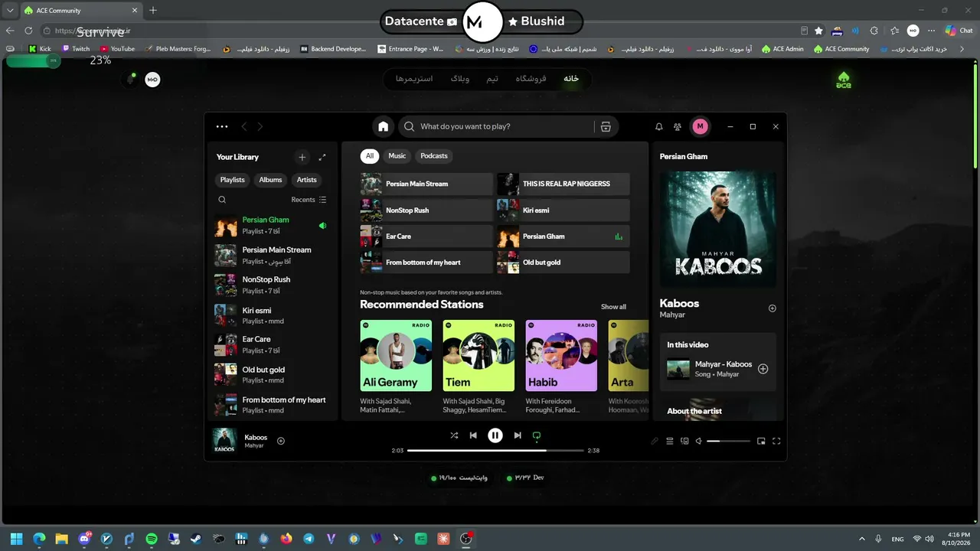Favorite this page with the star icon
This screenshot has width=980, height=551.
point(818,31)
